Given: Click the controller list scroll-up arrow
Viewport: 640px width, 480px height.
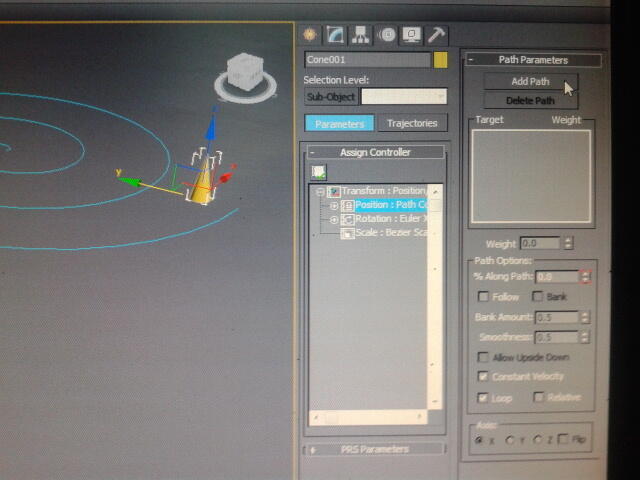Looking at the screenshot, I should pyautogui.click(x=436, y=191).
